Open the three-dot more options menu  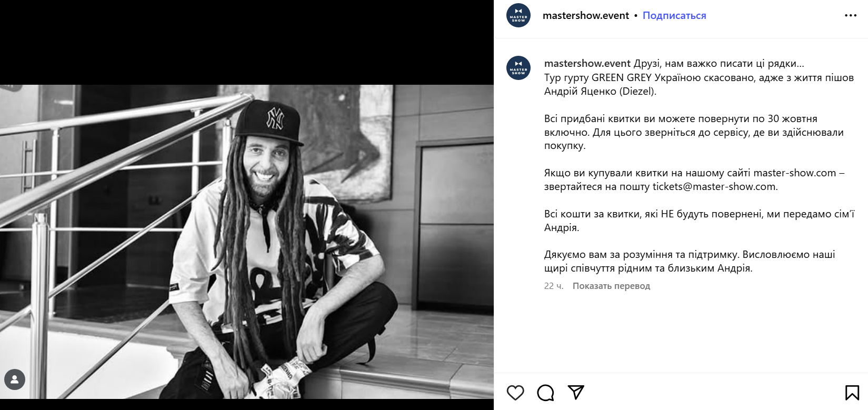[851, 16]
